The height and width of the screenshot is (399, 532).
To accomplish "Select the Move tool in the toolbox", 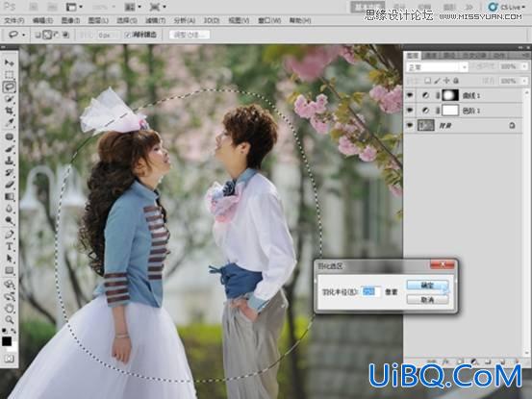I will (x=10, y=62).
